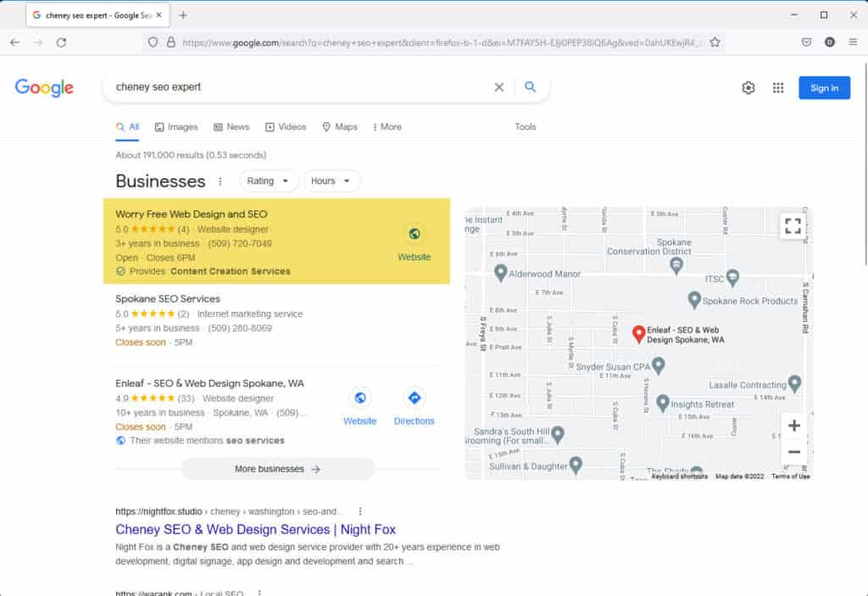Open a new browser tab

tap(183, 15)
